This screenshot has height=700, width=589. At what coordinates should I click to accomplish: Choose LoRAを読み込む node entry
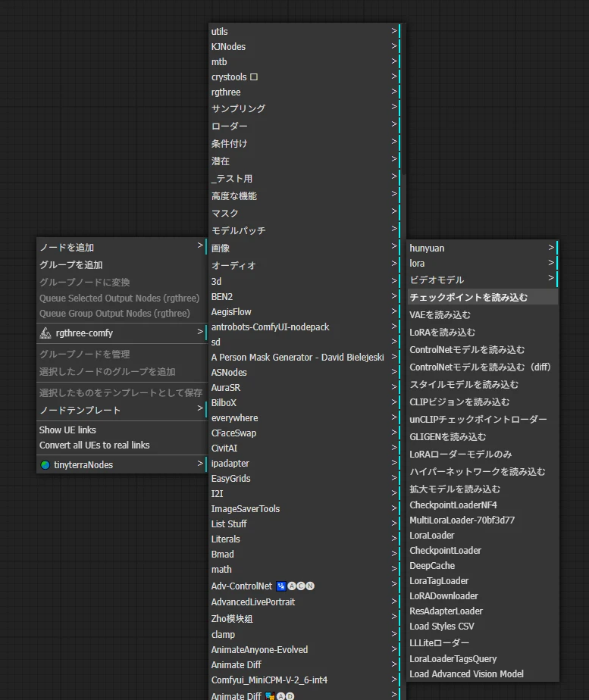[x=443, y=333]
